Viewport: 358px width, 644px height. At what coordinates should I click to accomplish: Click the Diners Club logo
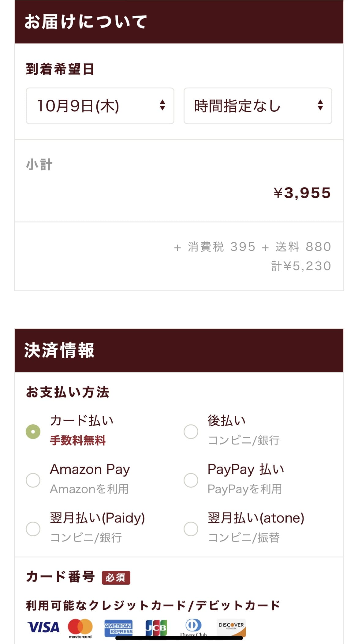point(193,627)
